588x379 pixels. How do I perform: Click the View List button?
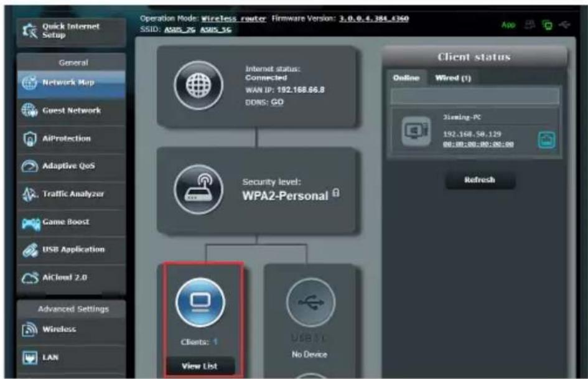click(x=200, y=366)
